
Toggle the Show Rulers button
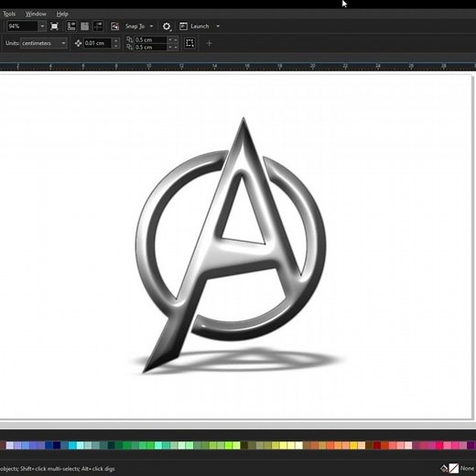pos(71,27)
